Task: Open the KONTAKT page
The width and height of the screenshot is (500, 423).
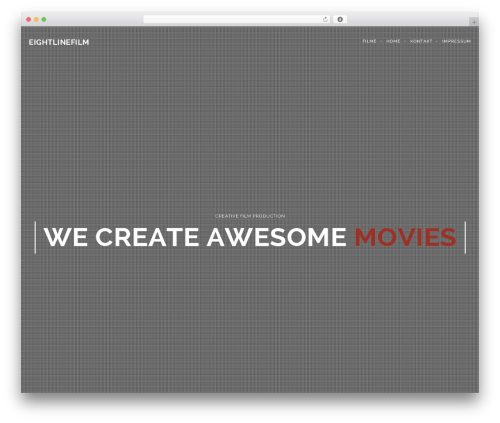Action: (x=421, y=41)
